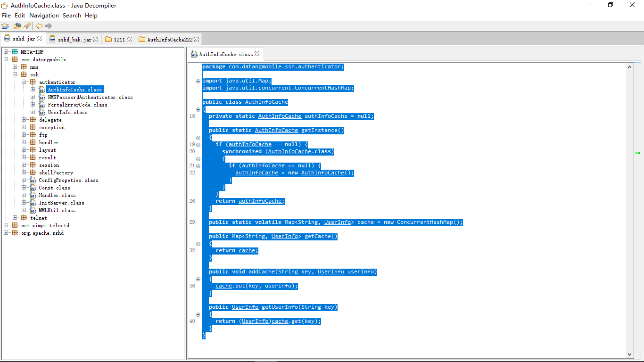
Task: Expand the delegate package node
Action: point(24,120)
